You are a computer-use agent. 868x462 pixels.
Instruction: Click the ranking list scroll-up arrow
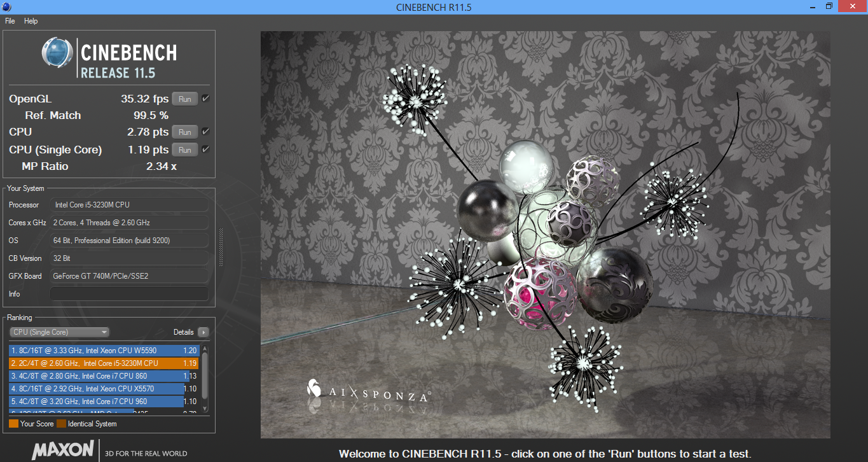[205, 349]
